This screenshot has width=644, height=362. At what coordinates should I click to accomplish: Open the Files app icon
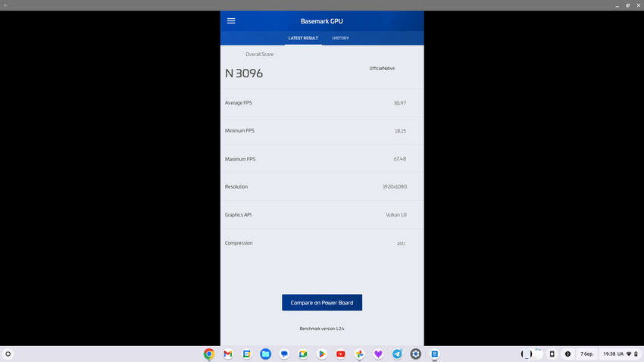[x=266, y=354]
